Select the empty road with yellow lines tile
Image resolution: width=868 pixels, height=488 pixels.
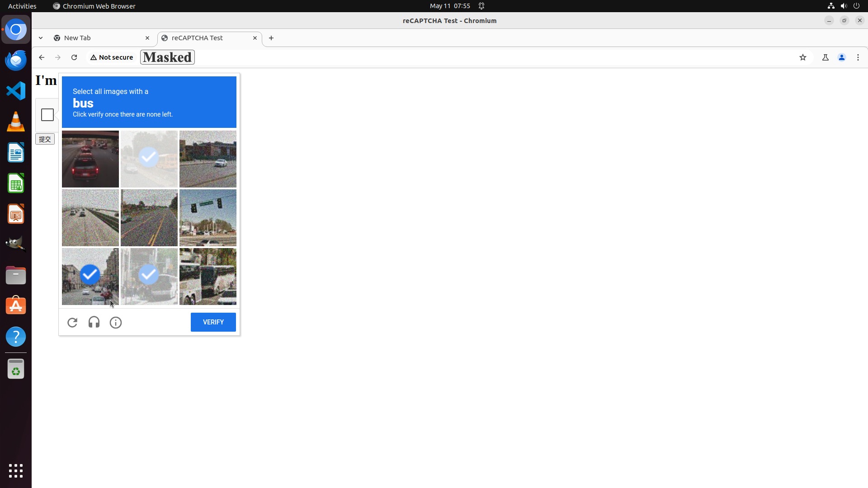pos(149,218)
